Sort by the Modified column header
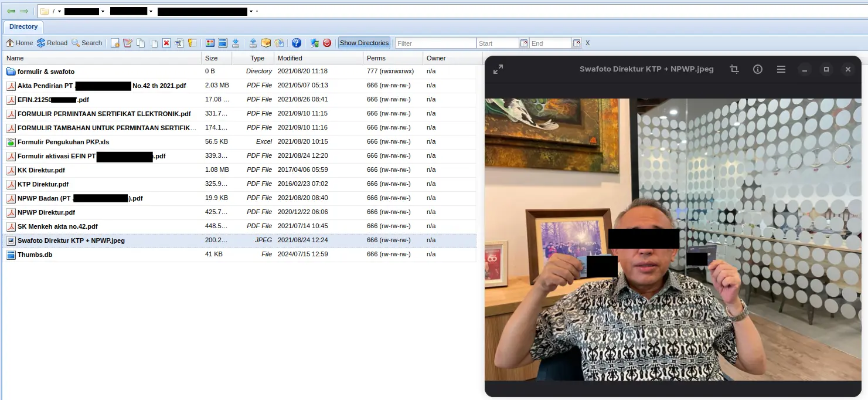 pyautogui.click(x=318, y=58)
